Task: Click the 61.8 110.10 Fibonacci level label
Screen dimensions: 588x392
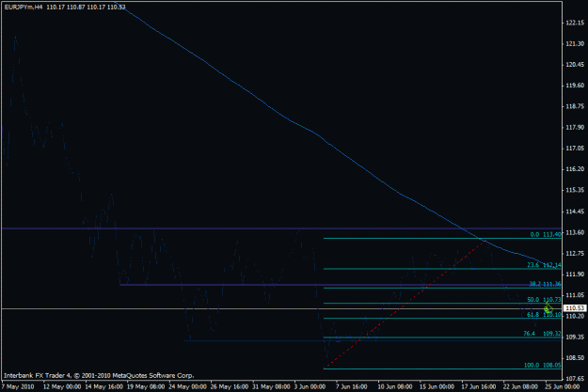Action: (544, 315)
